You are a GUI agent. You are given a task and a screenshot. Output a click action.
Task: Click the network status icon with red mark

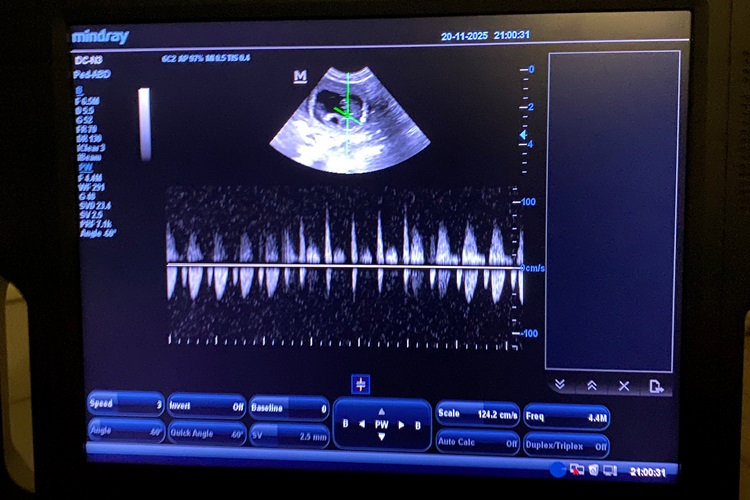click(577, 469)
